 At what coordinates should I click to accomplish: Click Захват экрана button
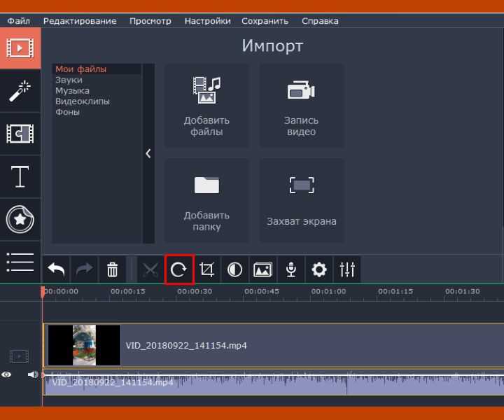pos(302,200)
